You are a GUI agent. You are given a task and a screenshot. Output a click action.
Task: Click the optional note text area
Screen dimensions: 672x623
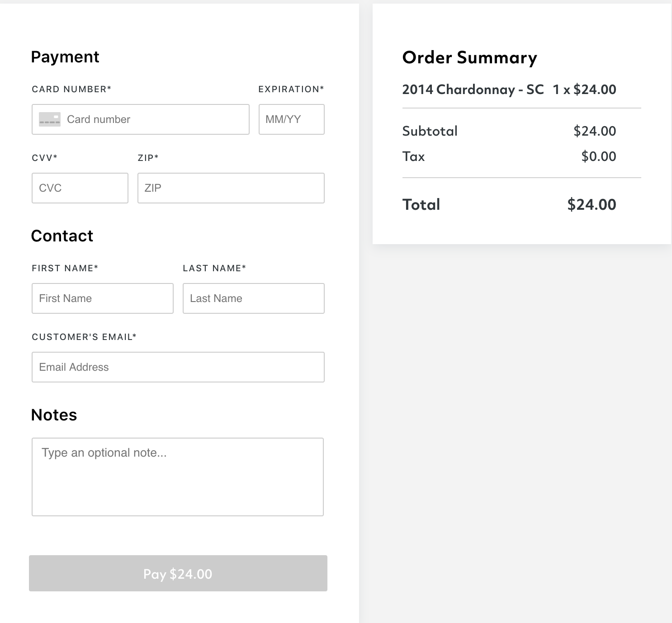click(178, 477)
